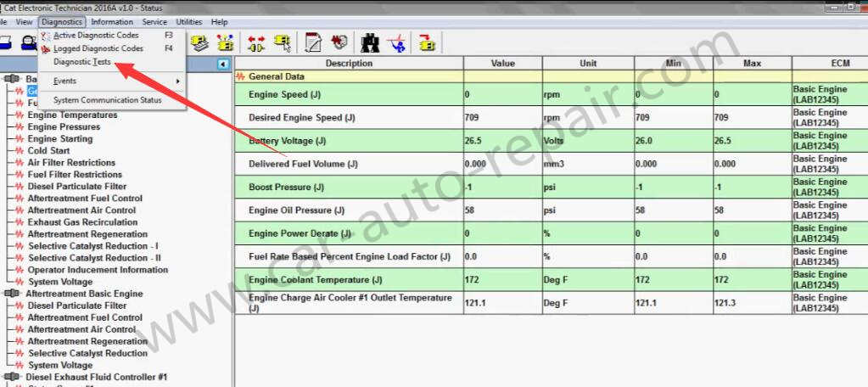Select Exhaust Gas Recirculation item
868x387 pixels.
pyautogui.click(x=82, y=222)
